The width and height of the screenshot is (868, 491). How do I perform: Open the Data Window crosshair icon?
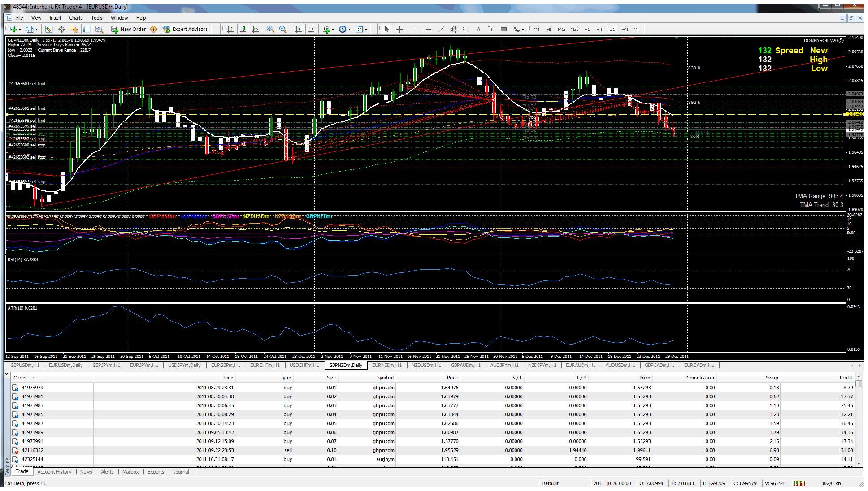coord(61,29)
